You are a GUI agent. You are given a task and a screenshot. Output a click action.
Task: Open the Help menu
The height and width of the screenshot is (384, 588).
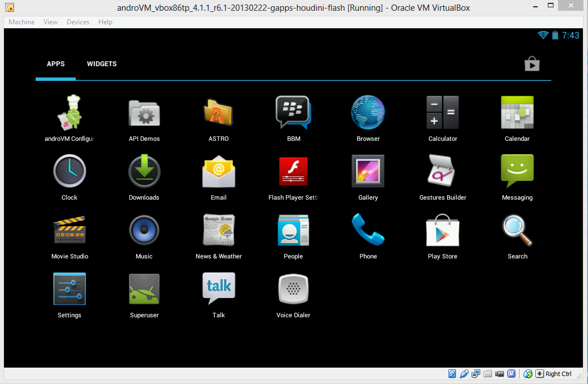tap(105, 21)
